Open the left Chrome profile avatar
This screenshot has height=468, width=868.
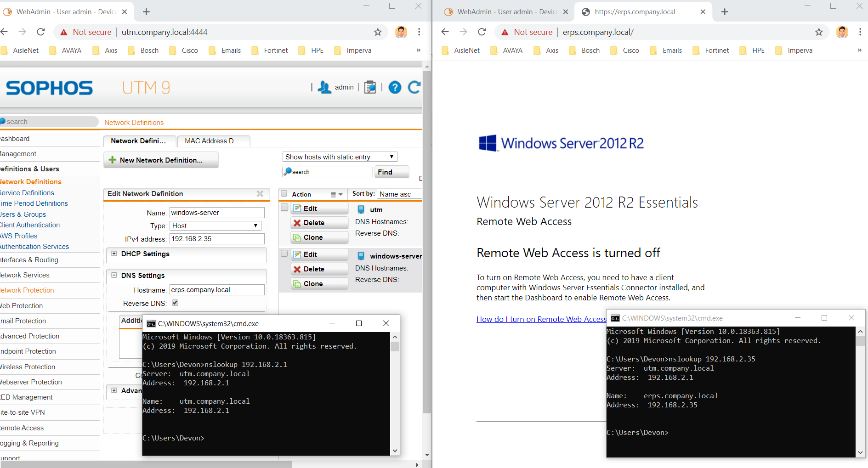tap(401, 32)
